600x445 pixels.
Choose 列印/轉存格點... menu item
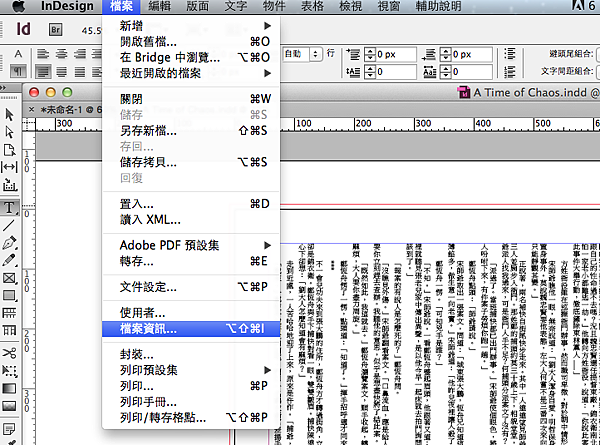pyautogui.click(x=191, y=417)
